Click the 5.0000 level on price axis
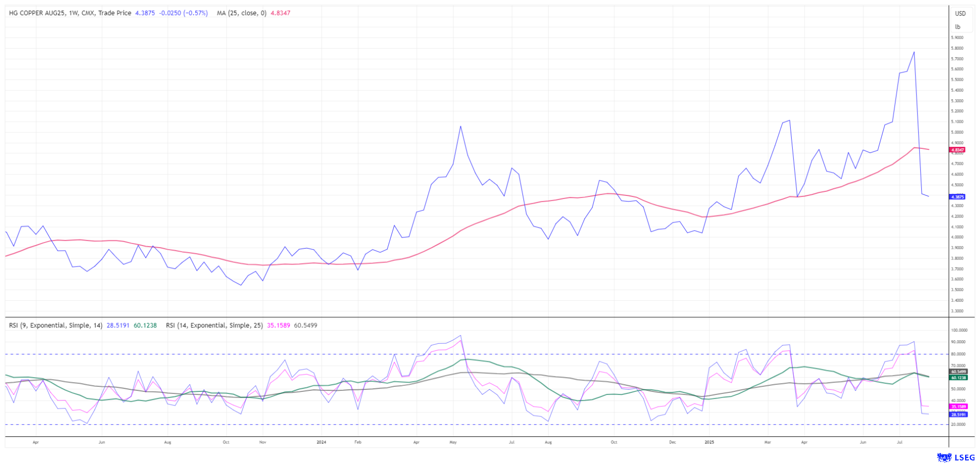Screen dimensions: 980x463 coord(956,133)
